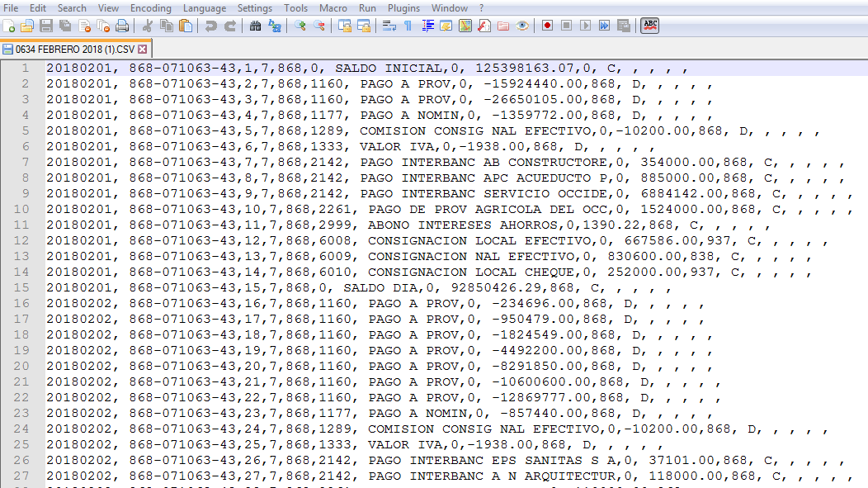Viewport: 868px width, 488px height.
Task: Open Find with the binoculars icon
Action: coord(255,26)
